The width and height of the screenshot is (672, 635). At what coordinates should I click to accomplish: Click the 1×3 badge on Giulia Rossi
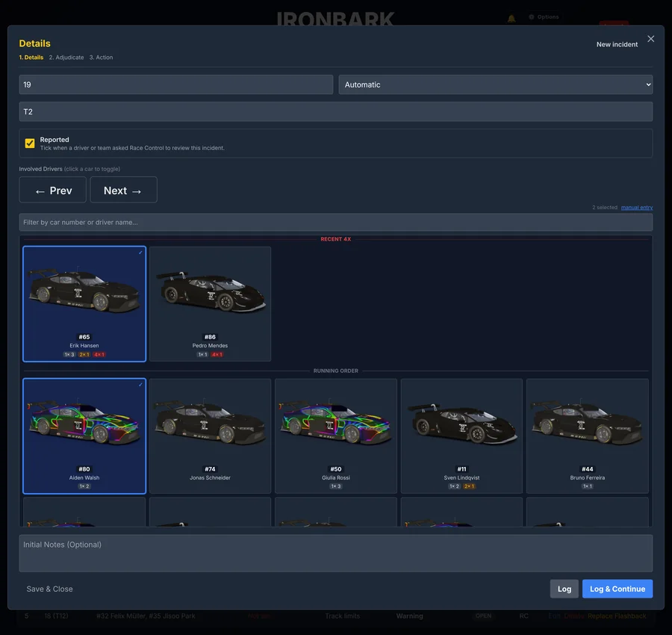[x=335, y=486]
